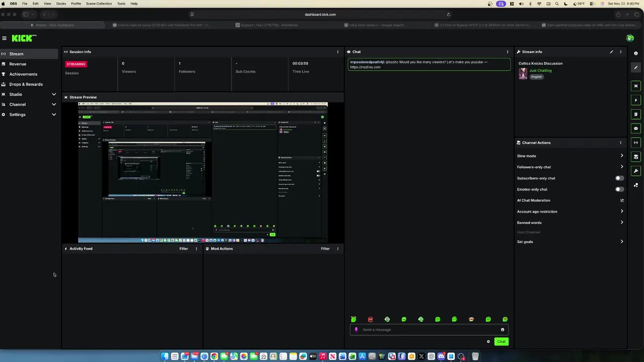Toggle the broadcast signal widget icon in the right sidebar

point(636,142)
